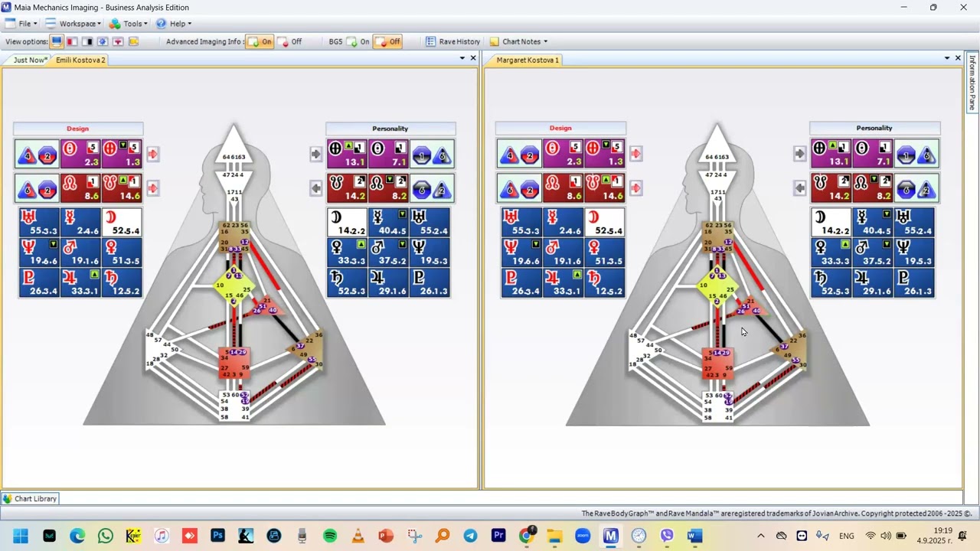Switch to the Emili Kostova 2 tab

tap(80, 60)
